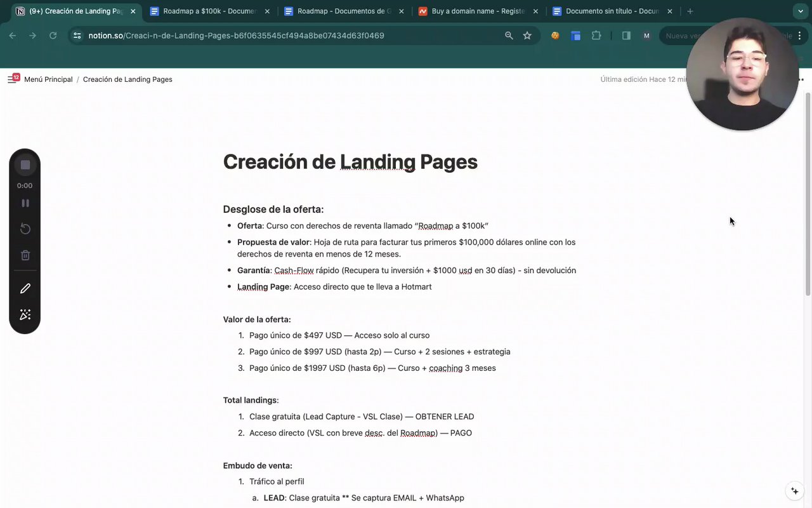Close the Buy a domain name tab
The image size is (812, 508).
pos(535,11)
